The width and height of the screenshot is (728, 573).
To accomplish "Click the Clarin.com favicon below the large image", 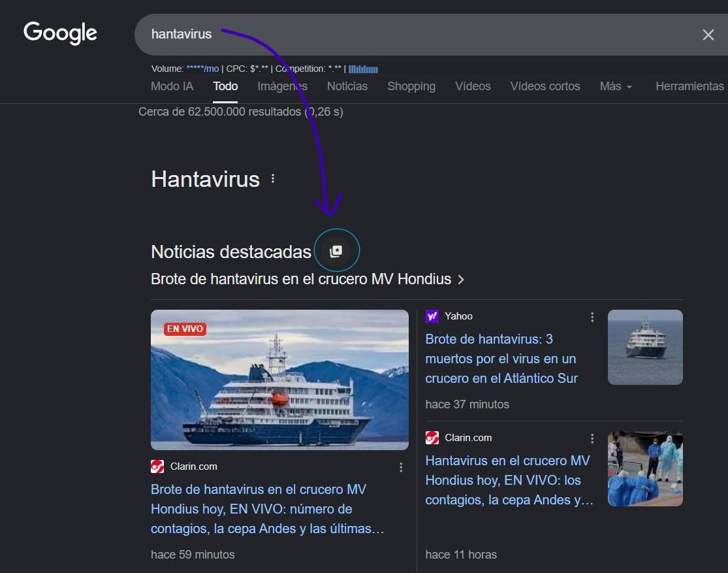I will pos(157,466).
